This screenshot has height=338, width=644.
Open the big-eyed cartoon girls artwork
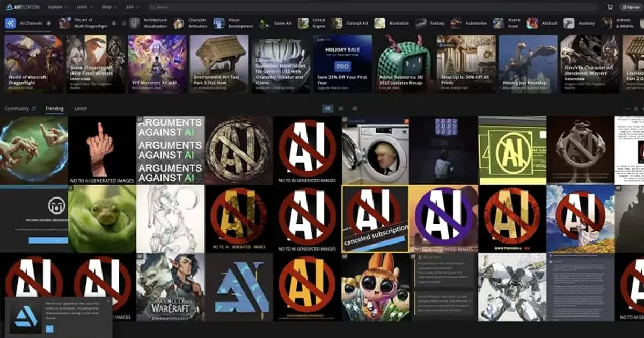[x=375, y=287]
